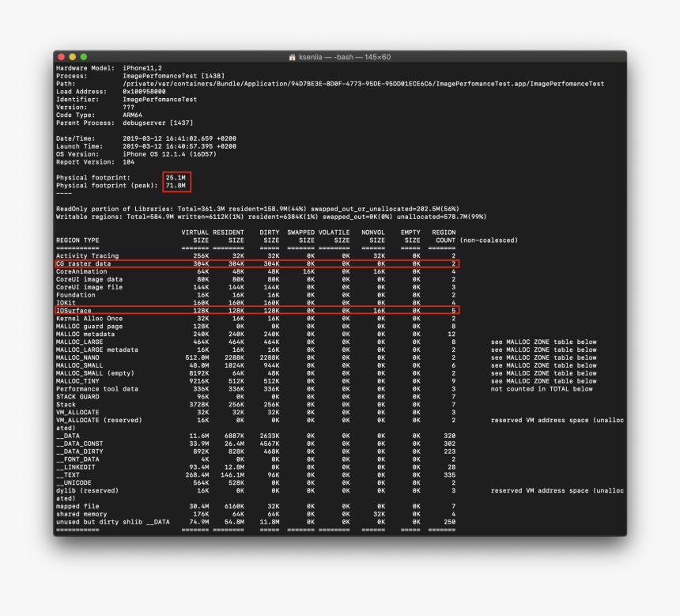Close the kseniia Terminal window
Screen dimensions: 680x616
coord(61,57)
